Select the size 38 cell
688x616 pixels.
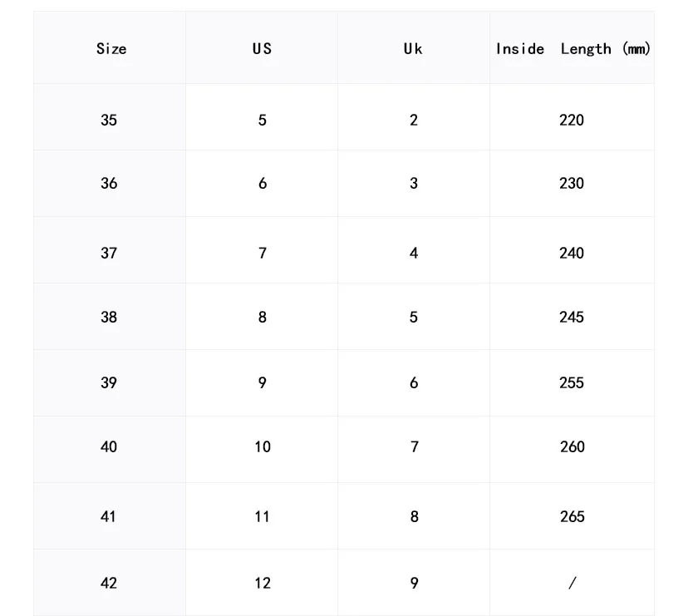[x=109, y=317]
